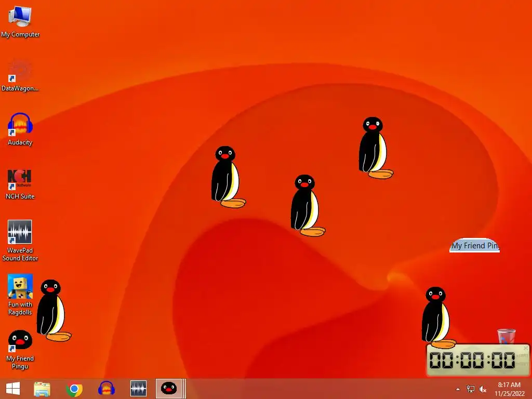Click the My Friend Pin speech bubble
This screenshot has width=532, height=399.
coord(474,245)
